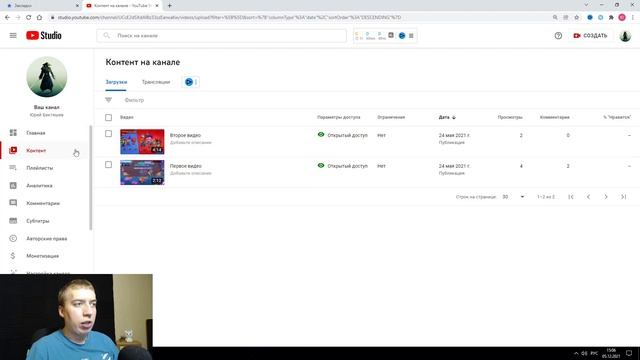Click the Субтитры sidebar icon
Image resolution: width=640 pixels, height=360 pixels.
click(x=13, y=220)
